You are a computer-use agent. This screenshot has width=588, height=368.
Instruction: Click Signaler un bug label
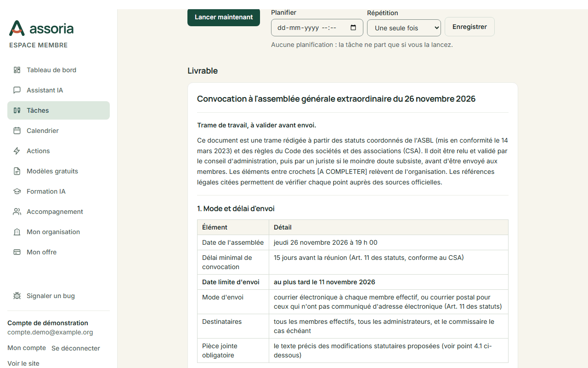(51, 296)
